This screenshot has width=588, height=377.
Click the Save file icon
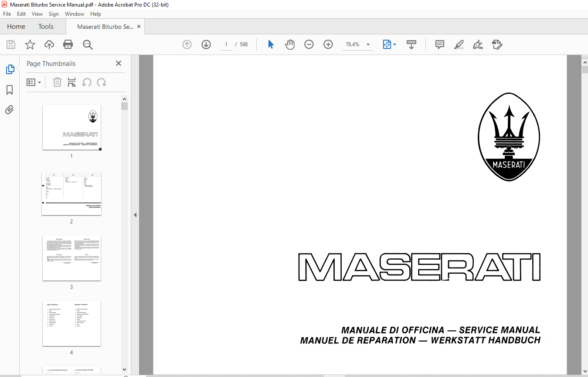click(x=10, y=45)
